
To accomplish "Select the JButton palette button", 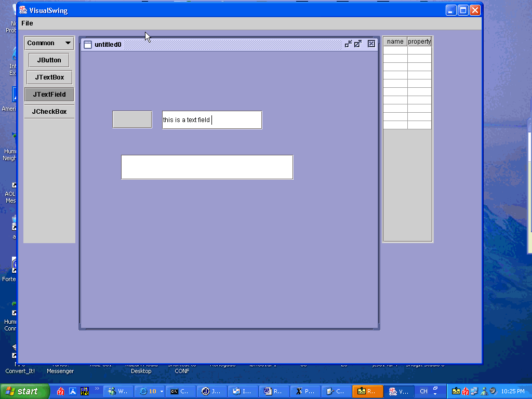I will [x=49, y=60].
